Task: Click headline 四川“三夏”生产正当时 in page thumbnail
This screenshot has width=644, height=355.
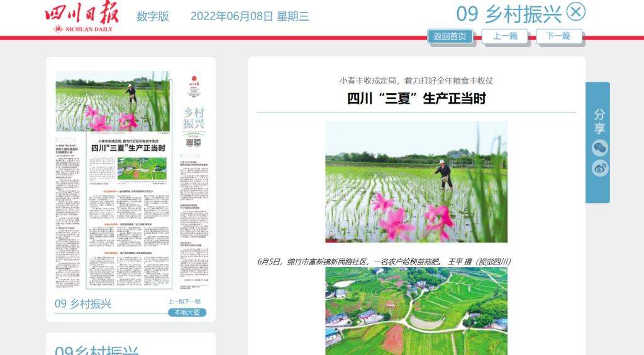Action: [128, 148]
